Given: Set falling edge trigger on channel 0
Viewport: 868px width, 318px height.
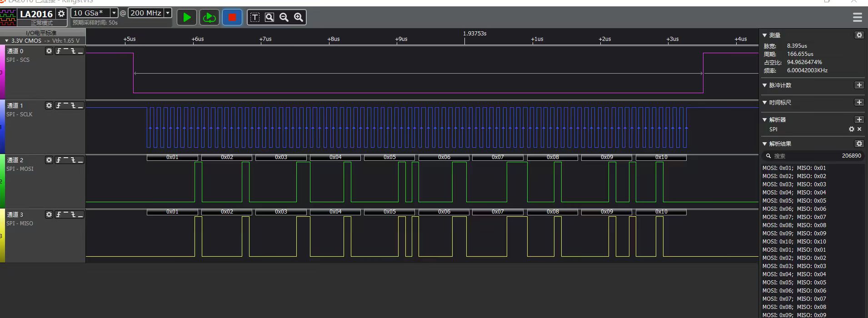Looking at the screenshot, I should click(73, 51).
